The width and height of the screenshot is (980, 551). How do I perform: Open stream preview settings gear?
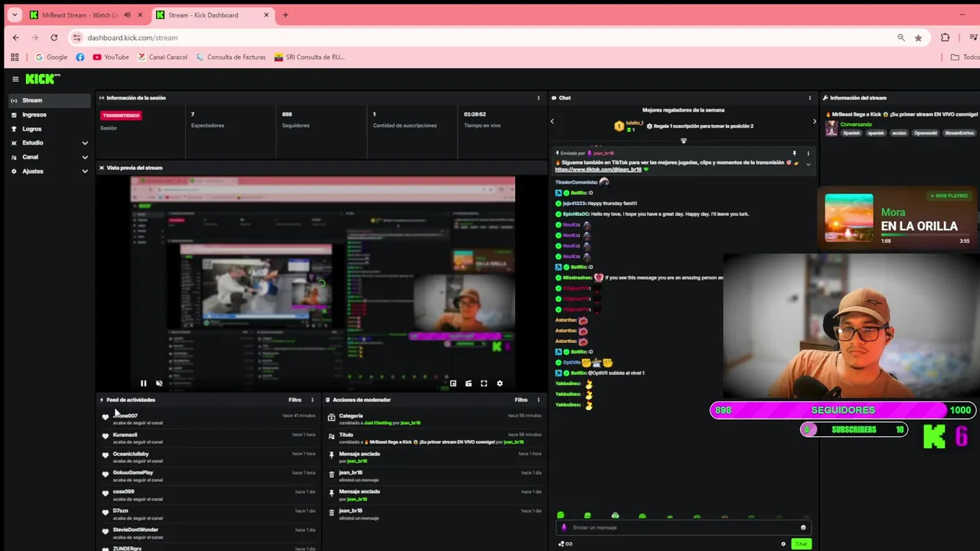point(500,383)
